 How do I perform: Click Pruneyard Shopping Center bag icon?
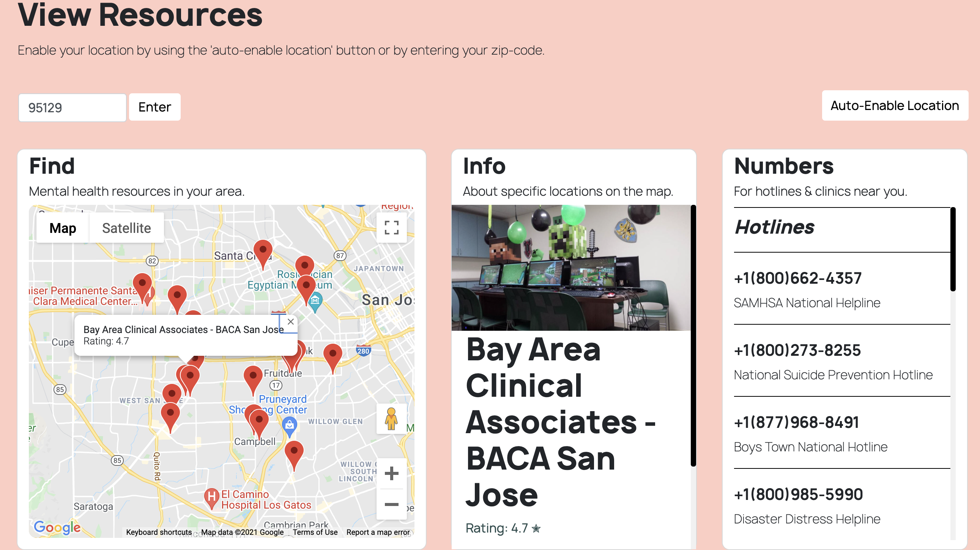coord(290,424)
